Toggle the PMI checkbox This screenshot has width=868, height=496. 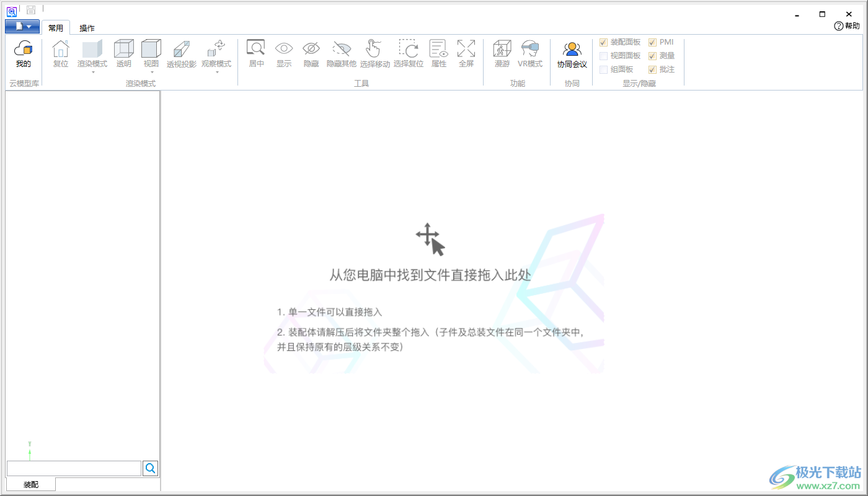coord(652,42)
